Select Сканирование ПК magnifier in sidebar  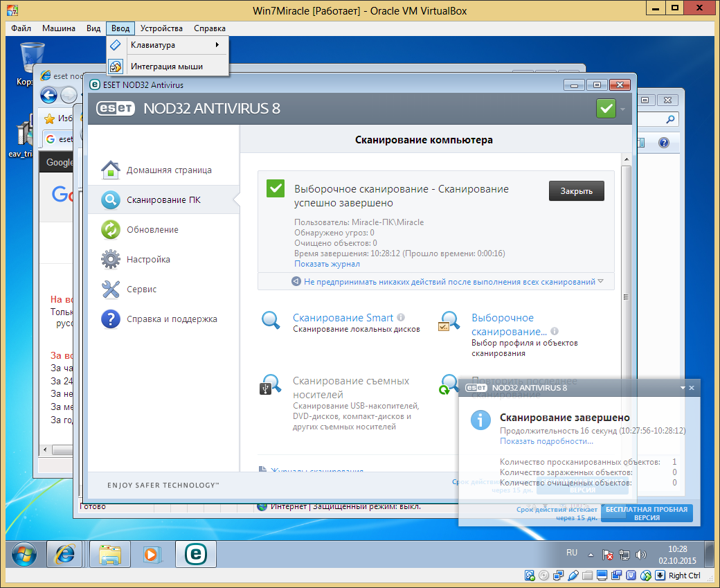pos(111,200)
